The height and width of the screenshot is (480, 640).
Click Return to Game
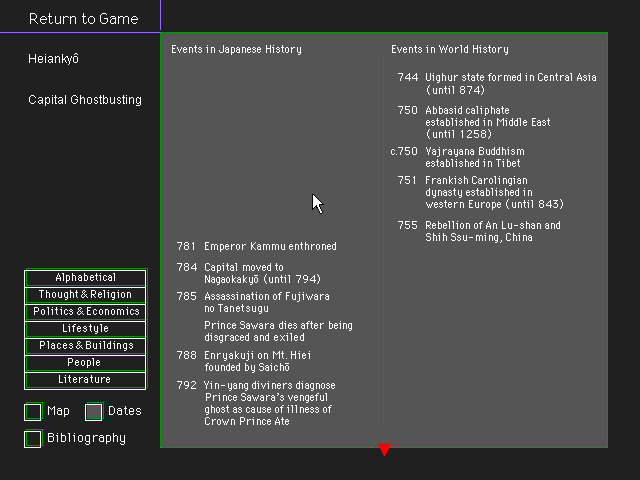[84, 19]
